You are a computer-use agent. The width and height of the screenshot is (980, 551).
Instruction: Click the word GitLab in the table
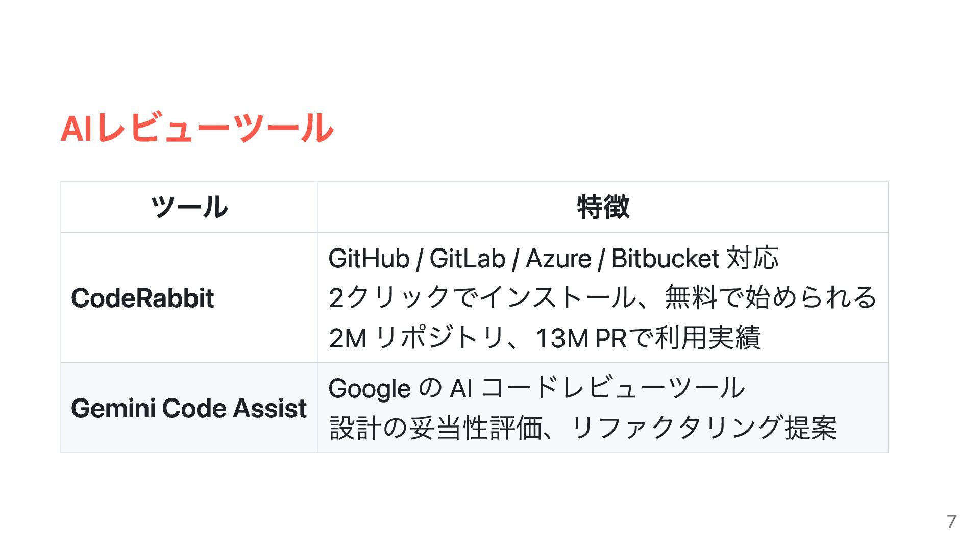pyautogui.click(x=467, y=258)
